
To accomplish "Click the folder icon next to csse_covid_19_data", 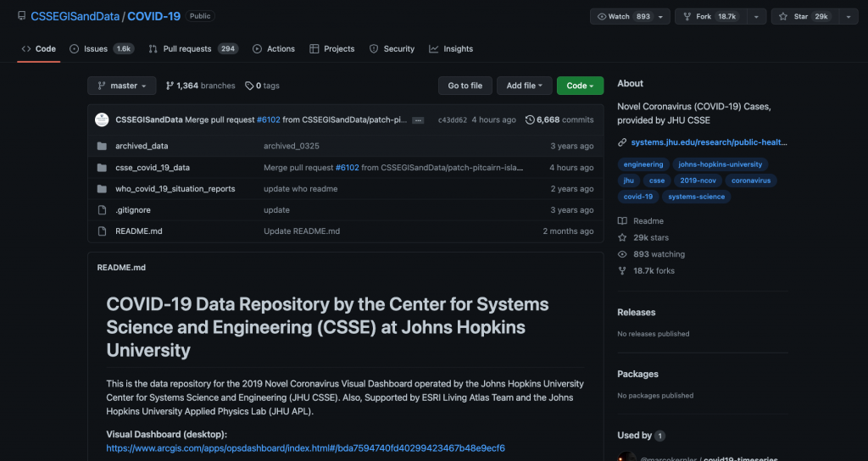I will click(102, 168).
